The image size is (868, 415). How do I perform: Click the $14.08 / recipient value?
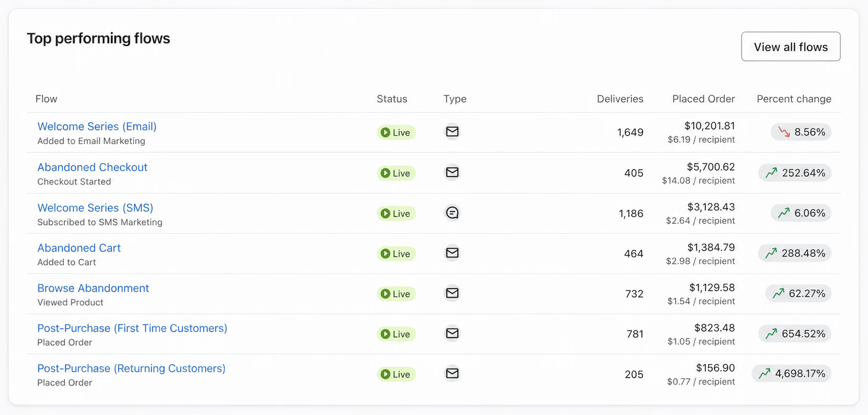point(698,180)
